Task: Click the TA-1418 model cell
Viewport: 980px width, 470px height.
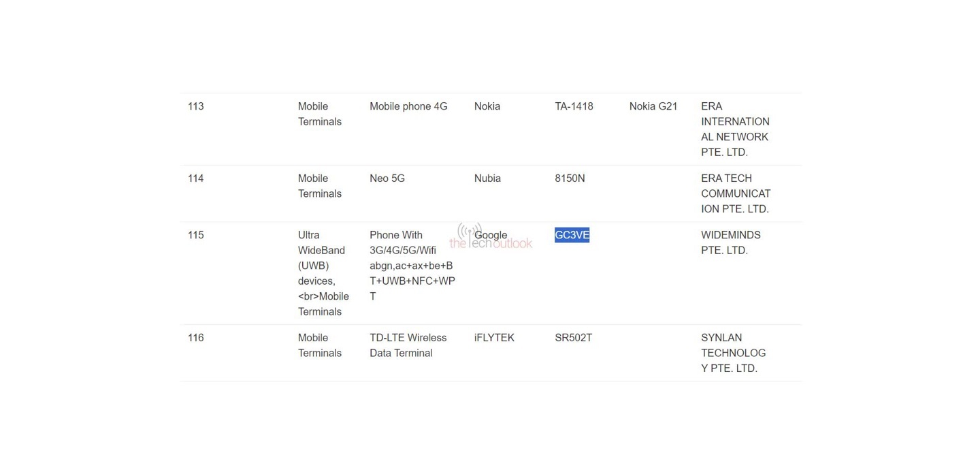Action: click(574, 107)
